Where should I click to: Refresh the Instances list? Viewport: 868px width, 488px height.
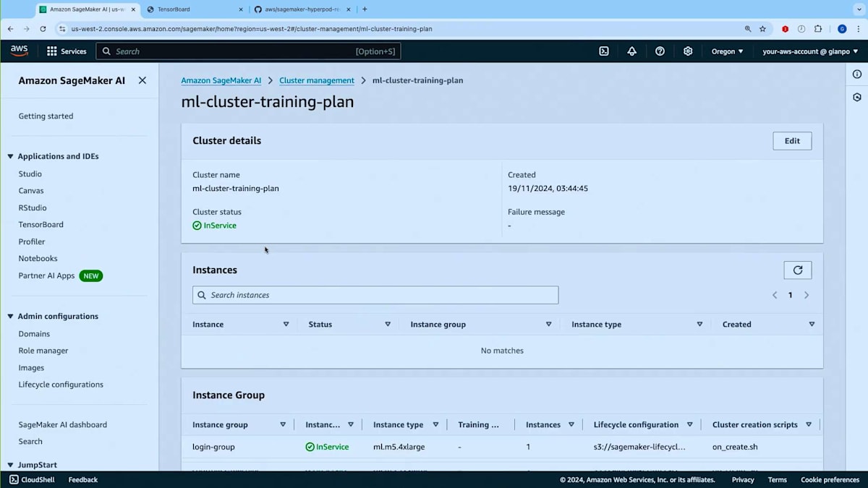coord(798,270)
